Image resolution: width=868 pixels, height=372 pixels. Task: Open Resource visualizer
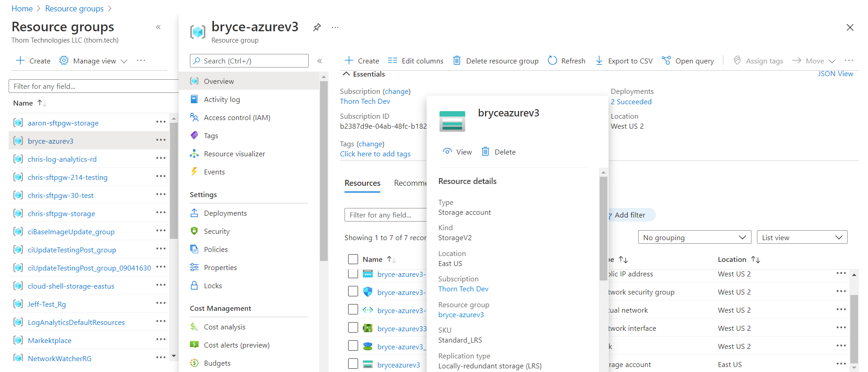coord(234,154)
